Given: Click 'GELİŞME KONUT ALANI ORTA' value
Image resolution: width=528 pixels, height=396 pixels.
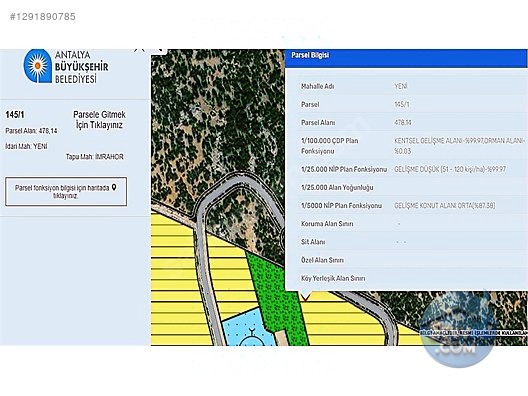Looking at the screenshot, I should [444, 205].
